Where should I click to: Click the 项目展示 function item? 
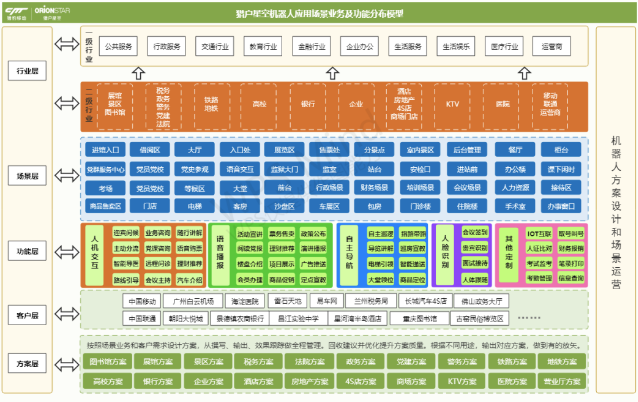282,264
